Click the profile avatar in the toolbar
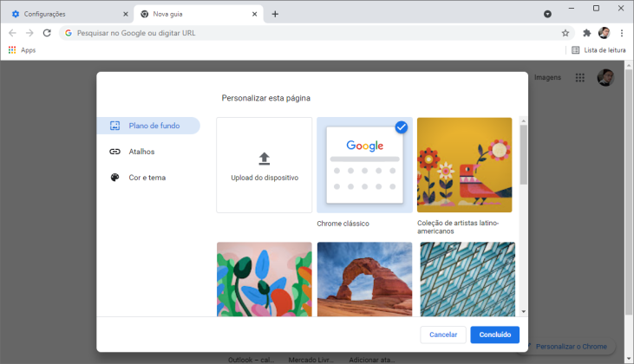 click(605, 33)
